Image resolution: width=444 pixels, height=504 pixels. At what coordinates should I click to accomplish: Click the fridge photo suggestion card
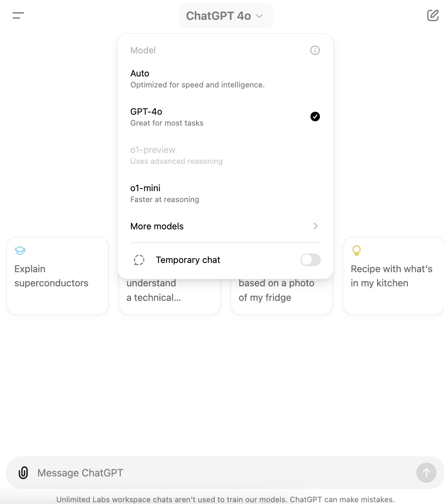coord(281,297)
